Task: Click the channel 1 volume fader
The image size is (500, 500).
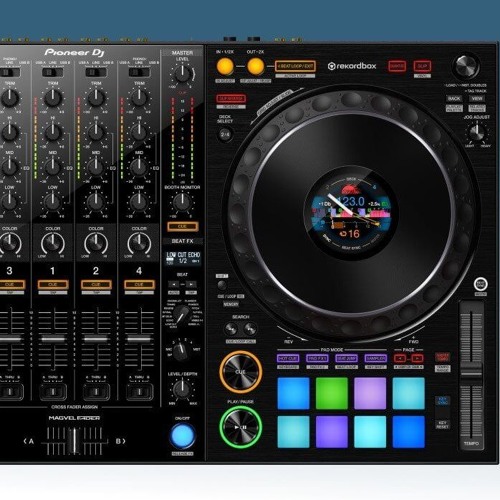Action: pos(53,339)
